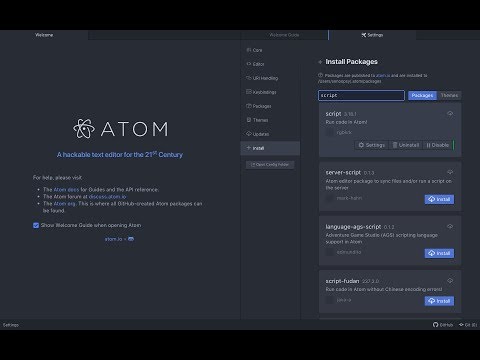Open the script-fudan package title
Screen dimensions: 480x360
(342, 281)
